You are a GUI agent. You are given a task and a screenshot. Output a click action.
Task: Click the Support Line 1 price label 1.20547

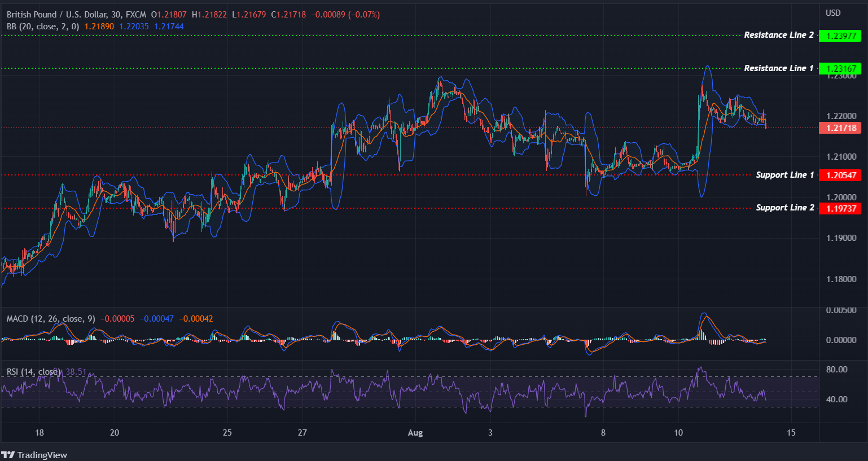point(840,175)
